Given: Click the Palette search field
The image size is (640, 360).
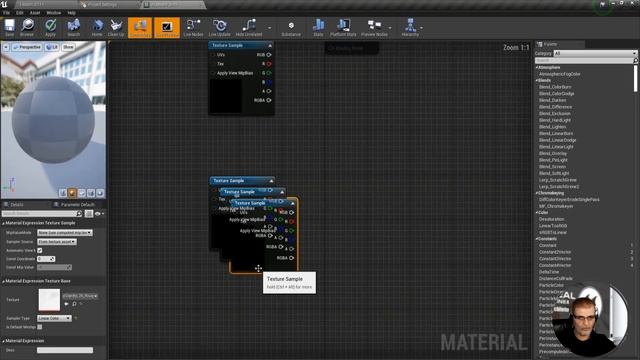Looking at the screenshot, I should click(x=586, y=60).
